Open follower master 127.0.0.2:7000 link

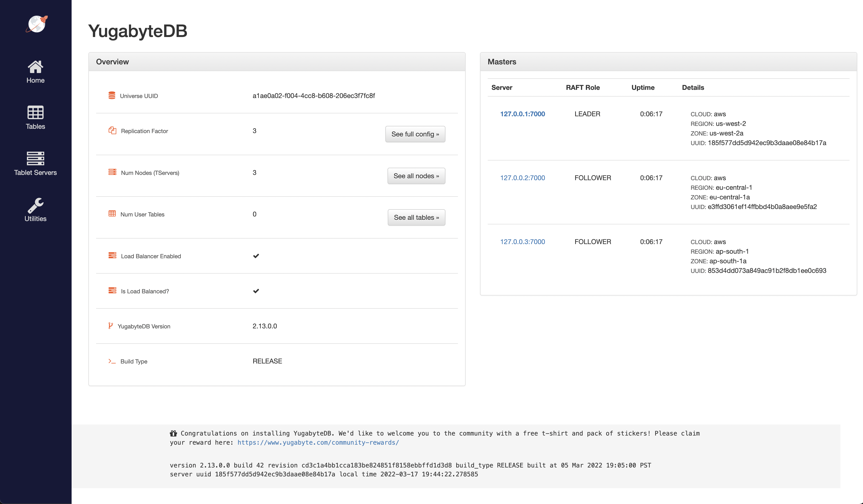(x=522, y=178)
